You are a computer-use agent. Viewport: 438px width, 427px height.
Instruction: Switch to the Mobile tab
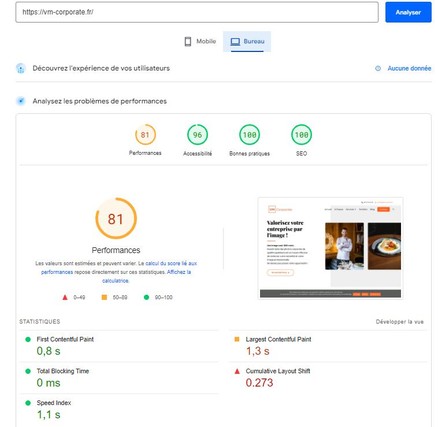(x=200, y=41)
